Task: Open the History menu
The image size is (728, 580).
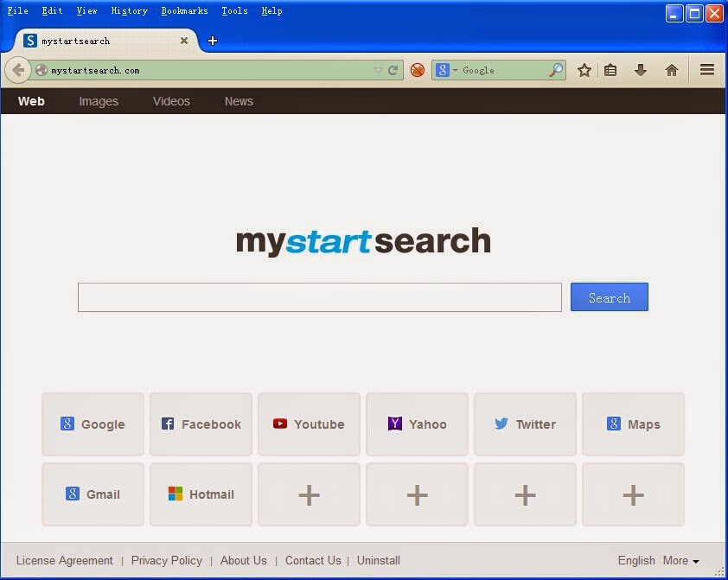Action: [129, 10]
